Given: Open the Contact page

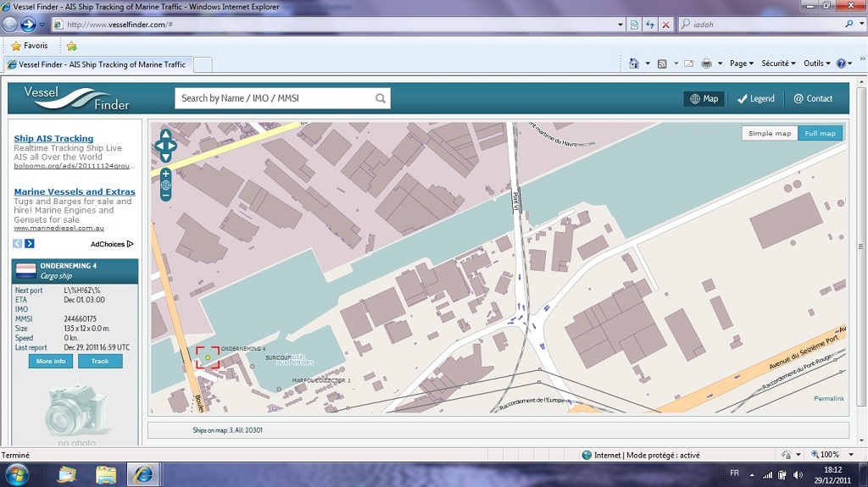Looking at the screenshot, I should point(813,98).
